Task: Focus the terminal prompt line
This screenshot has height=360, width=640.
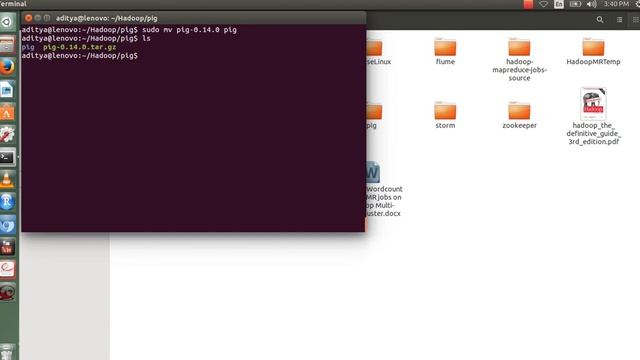Action: click(x=80, y=56)
